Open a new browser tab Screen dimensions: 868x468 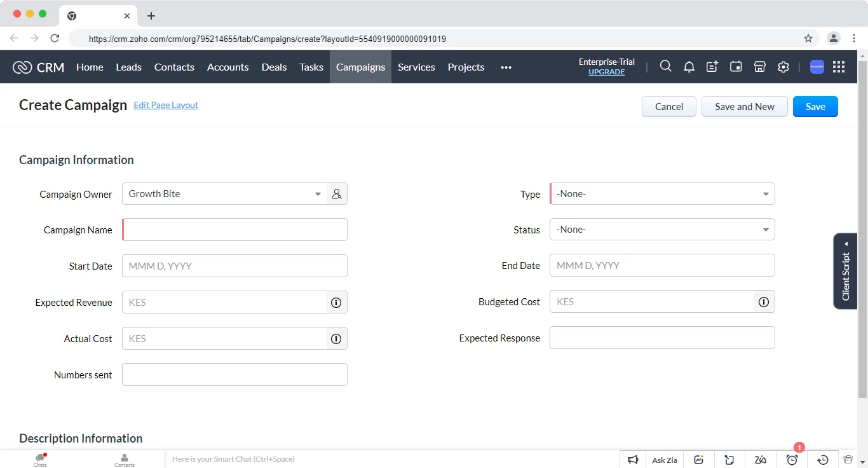pyautogui.click(x=151, y=15)
